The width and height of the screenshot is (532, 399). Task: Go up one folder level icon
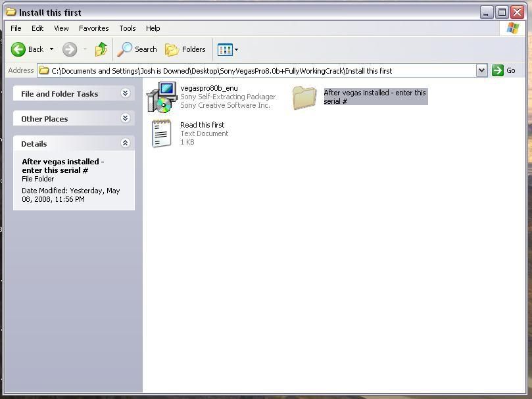[101, 49]
